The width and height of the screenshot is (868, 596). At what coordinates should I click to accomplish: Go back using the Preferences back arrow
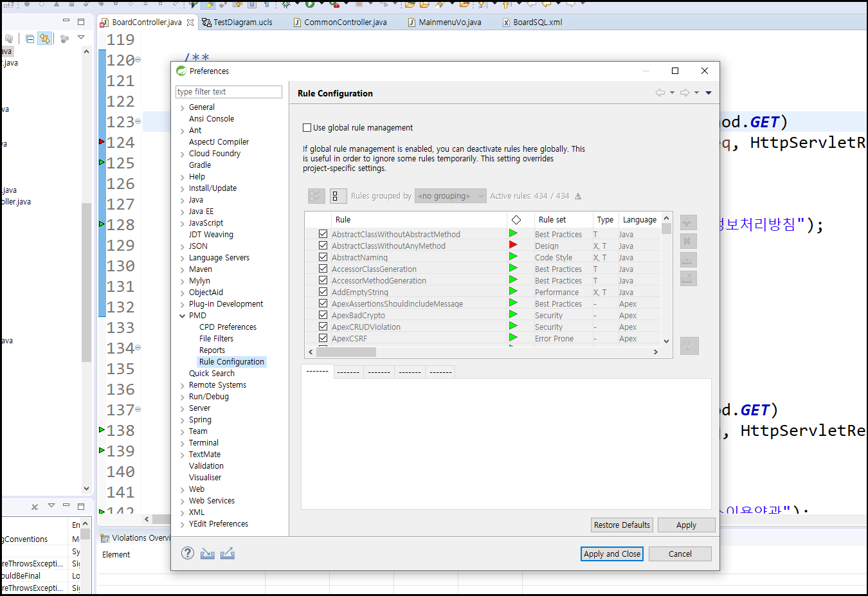click(660, 93)
